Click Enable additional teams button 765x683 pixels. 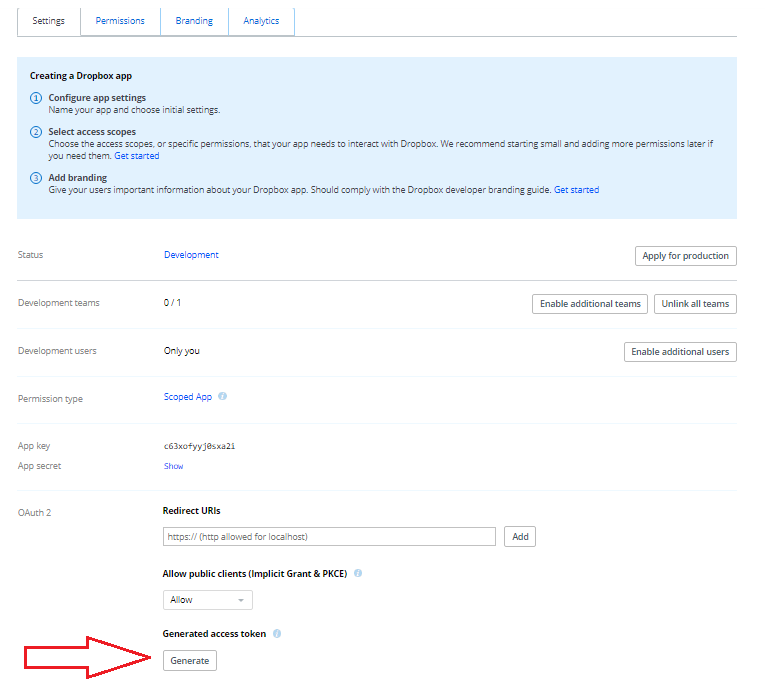click(590, 304)
